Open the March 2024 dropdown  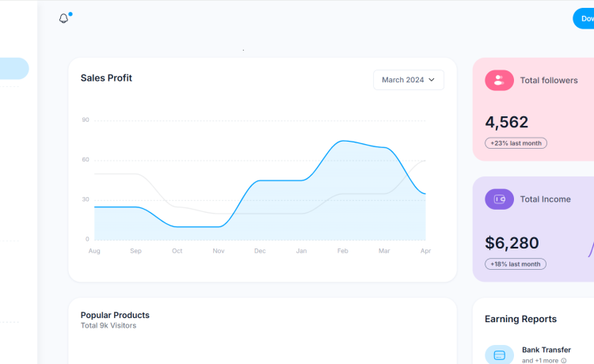coord(408,80)
